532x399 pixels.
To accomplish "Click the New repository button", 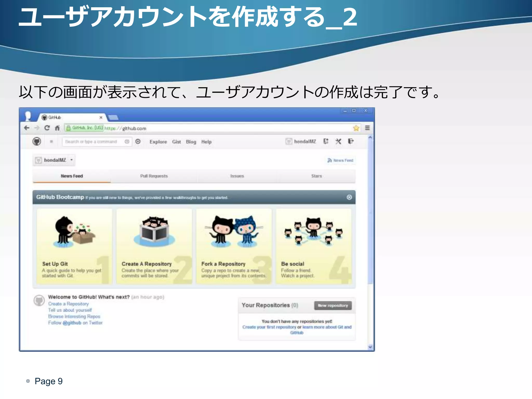I will [333, 305].
